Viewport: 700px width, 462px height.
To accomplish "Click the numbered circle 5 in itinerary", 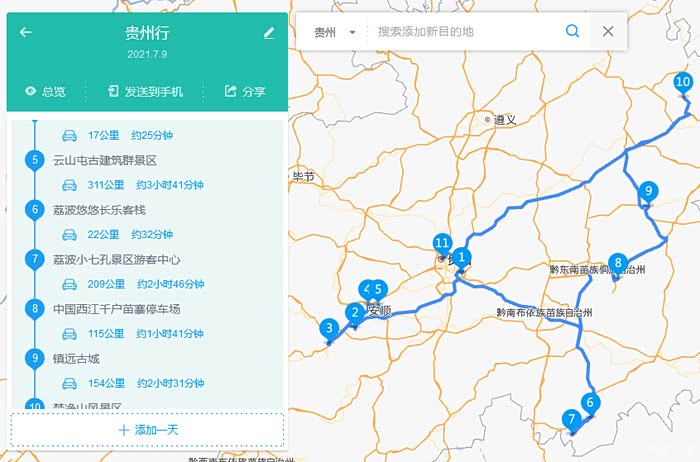I will point(35,160).
